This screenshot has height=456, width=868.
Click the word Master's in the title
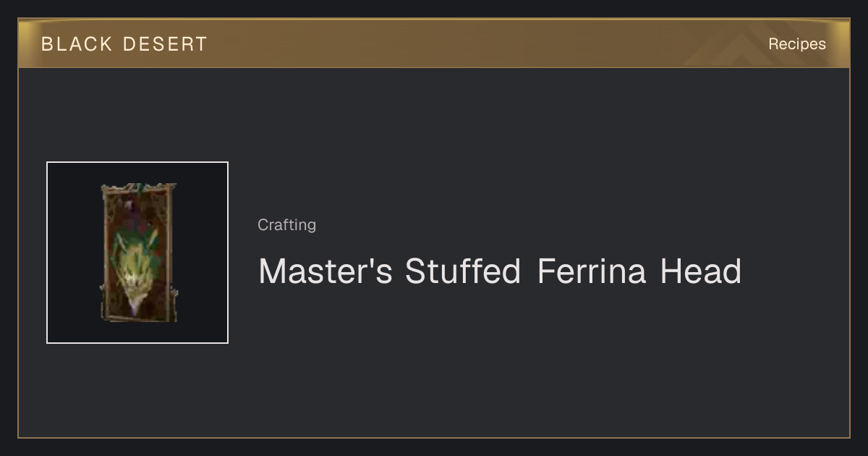[325, 271]
